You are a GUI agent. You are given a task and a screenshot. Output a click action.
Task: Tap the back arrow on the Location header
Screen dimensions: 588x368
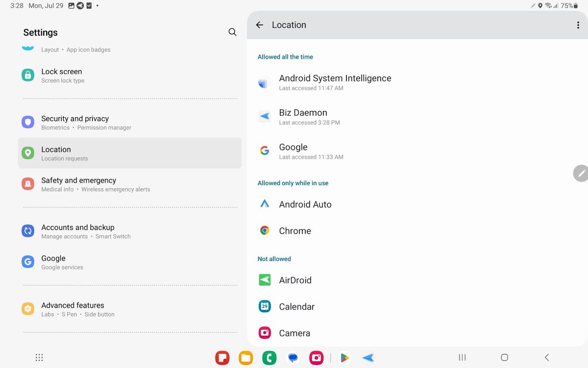coord(259,25)
